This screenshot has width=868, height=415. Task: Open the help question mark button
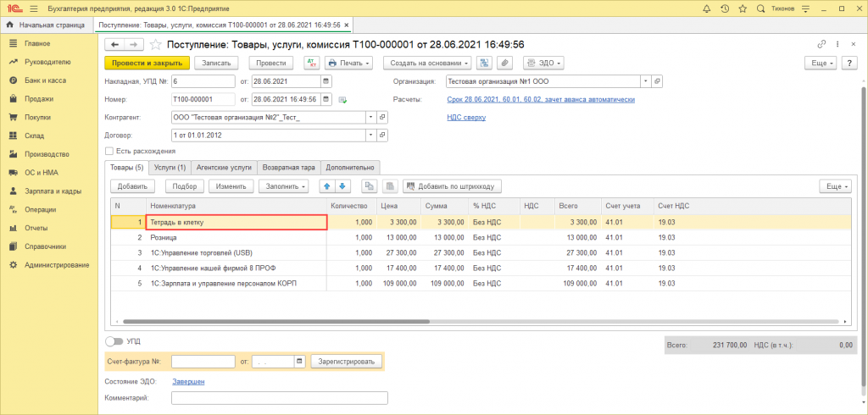coord(849,63)
